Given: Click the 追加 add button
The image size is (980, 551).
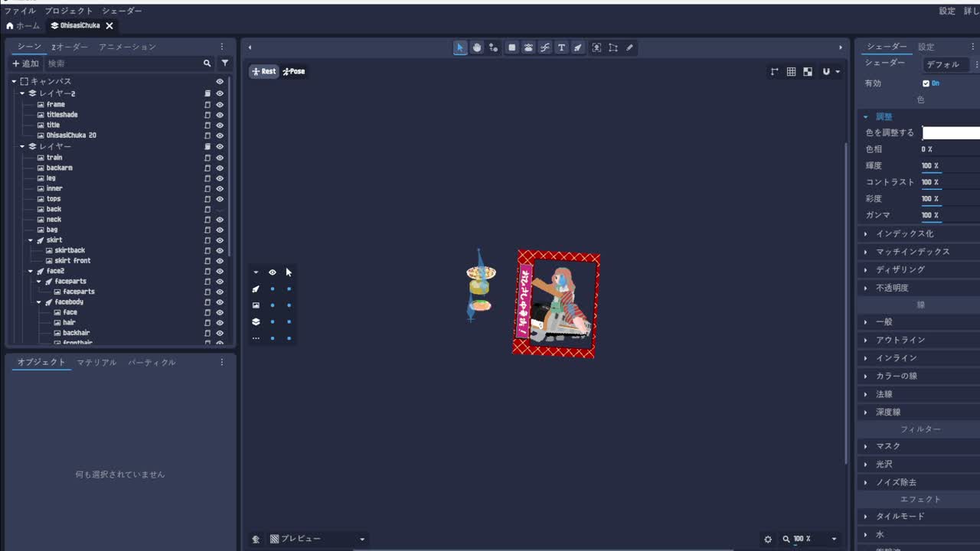Looking at the screenshot, I should pyautogui.click(x=25, y=64).
